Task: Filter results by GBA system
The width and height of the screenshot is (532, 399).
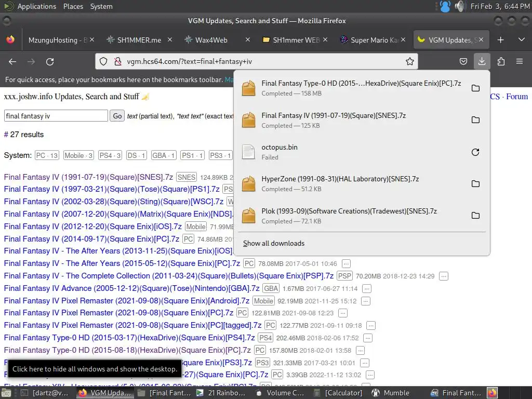Action: 164,155
